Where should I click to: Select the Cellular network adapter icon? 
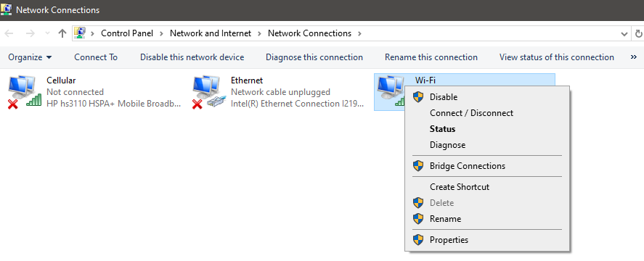25,93
